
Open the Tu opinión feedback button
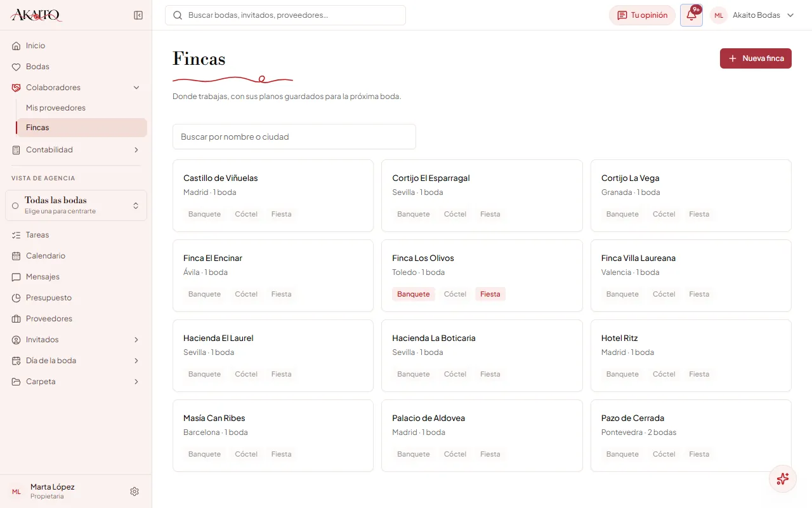pyautogui.click(x=642, y=15)
